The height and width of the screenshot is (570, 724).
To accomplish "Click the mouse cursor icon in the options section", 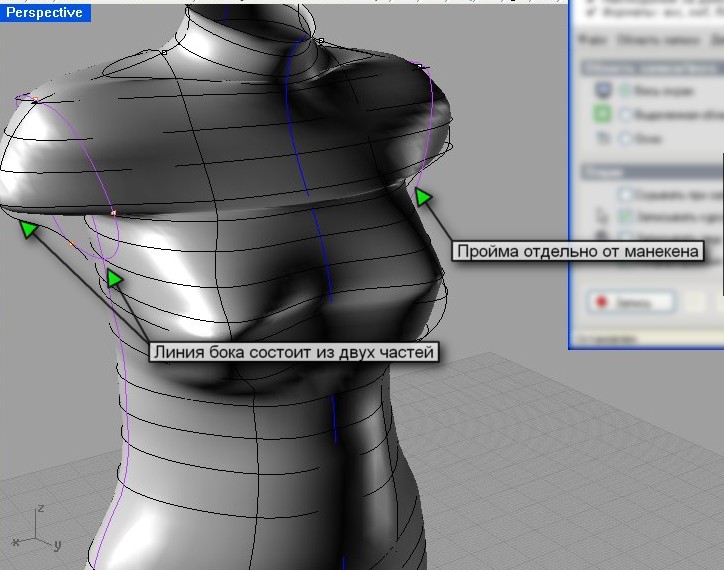I will [x=603, y=215].
